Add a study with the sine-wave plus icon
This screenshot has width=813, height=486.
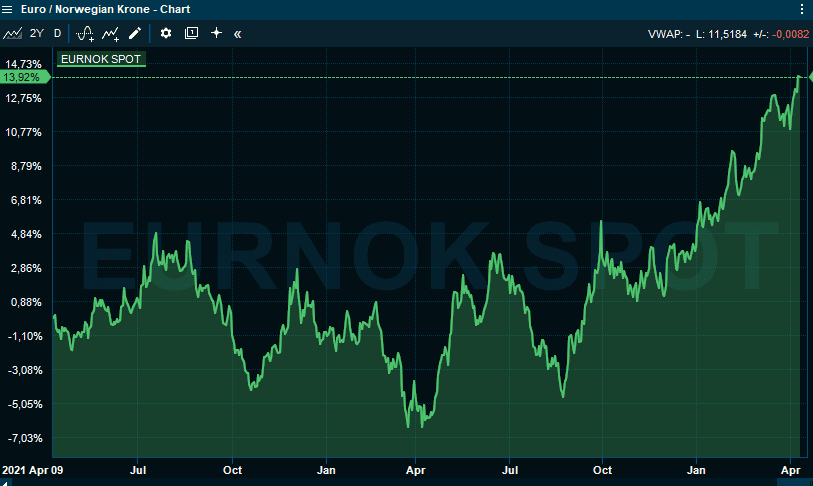coord(85,34)
